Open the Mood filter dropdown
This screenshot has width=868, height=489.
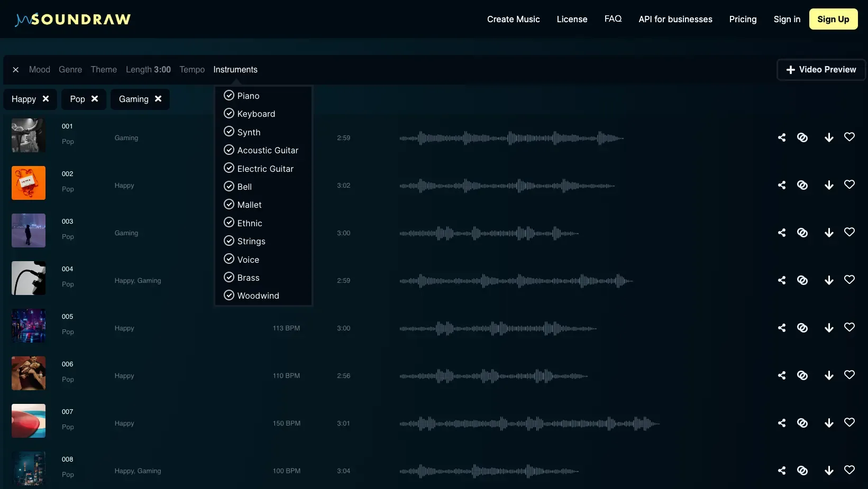click(x=40, y=70)
